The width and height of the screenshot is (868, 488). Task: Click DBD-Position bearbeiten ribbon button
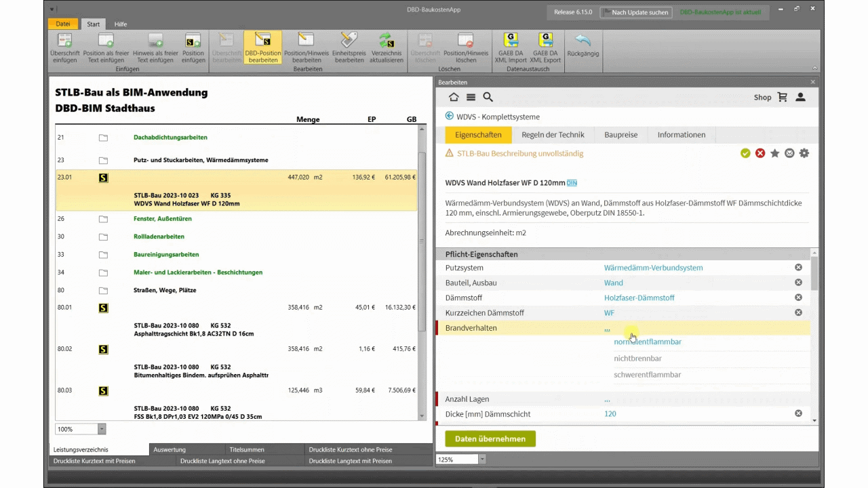click(263, 47)
